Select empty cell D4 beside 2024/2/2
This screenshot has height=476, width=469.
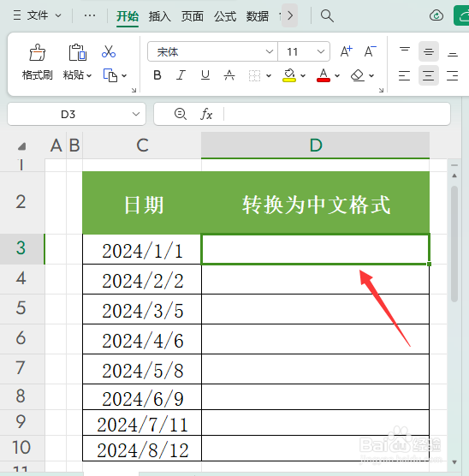pos(316,279)
